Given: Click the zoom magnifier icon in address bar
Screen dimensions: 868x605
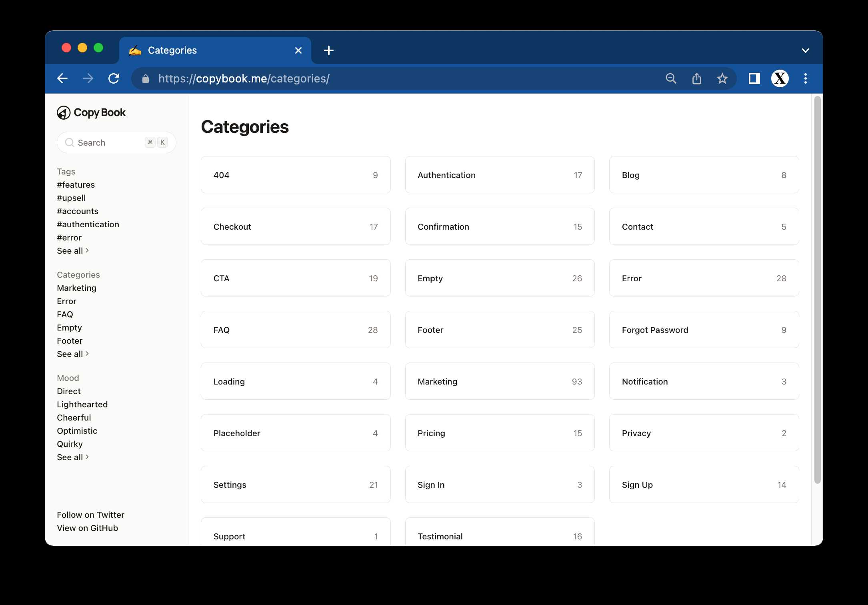Looking at the screenshot, I should coord(671,78).
